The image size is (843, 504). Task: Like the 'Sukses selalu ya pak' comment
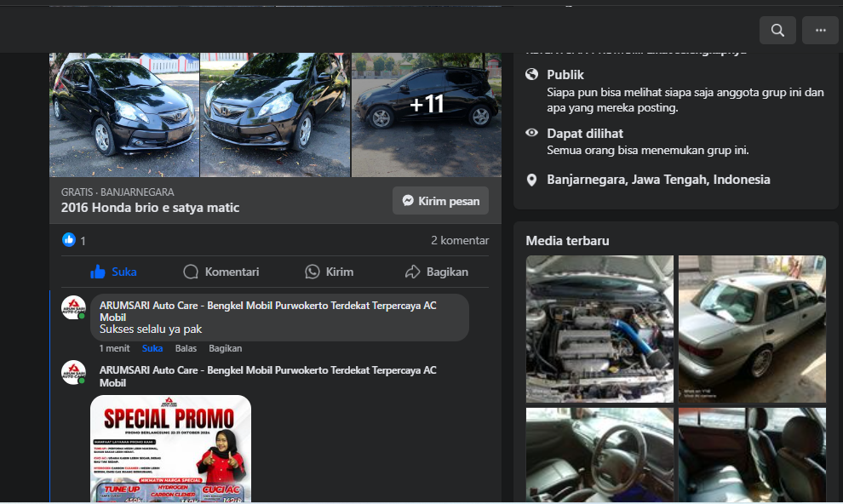[152, 348]
